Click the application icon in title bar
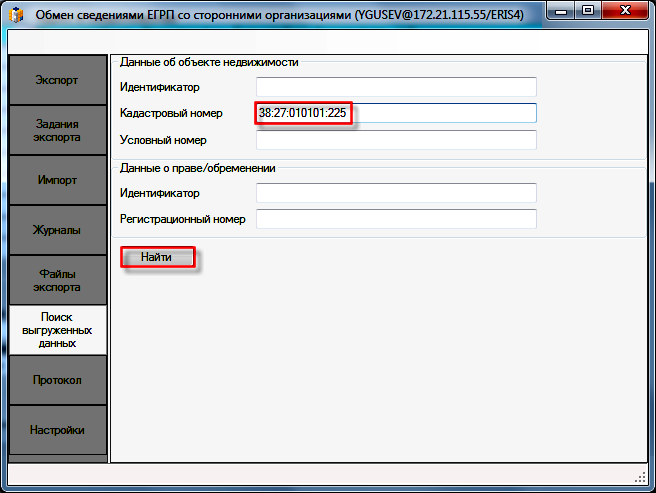 [16, 15]
